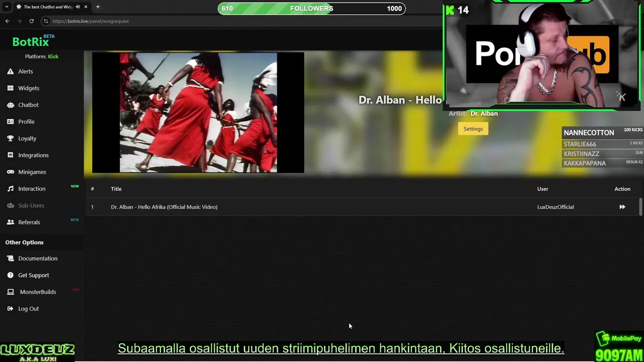Click Log Out
The image size is (644, 362).
click(28, 309)
